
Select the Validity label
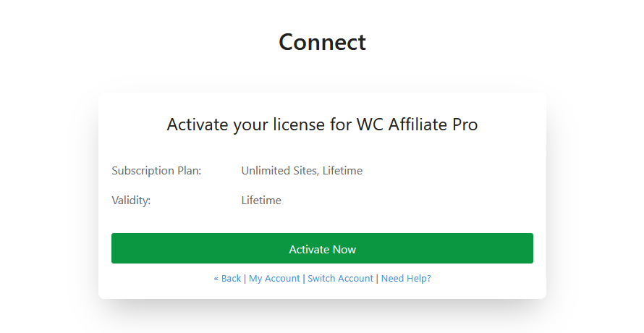pos(131,201)
